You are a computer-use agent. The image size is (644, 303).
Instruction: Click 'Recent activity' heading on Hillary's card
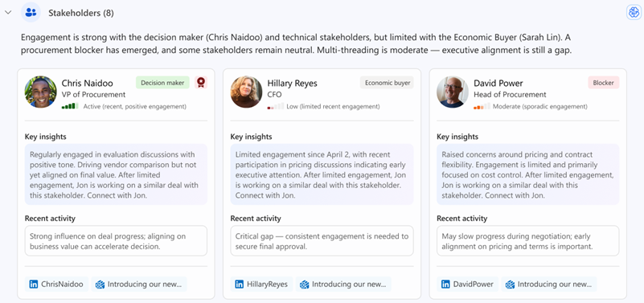tap(256, 219)
